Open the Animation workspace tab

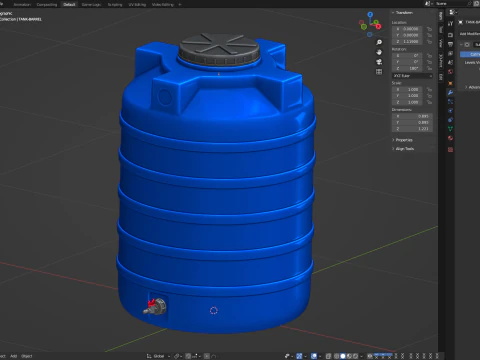pyautogui.click(x=22, y=4)
